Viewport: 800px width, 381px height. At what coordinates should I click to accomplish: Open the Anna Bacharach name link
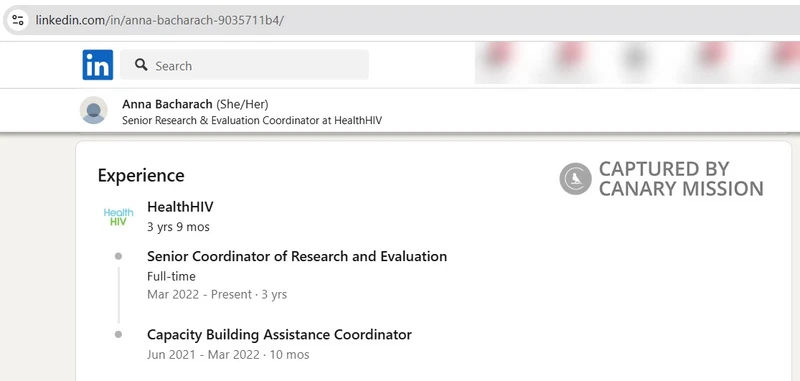pyautogui.click(x=167, y=104)
